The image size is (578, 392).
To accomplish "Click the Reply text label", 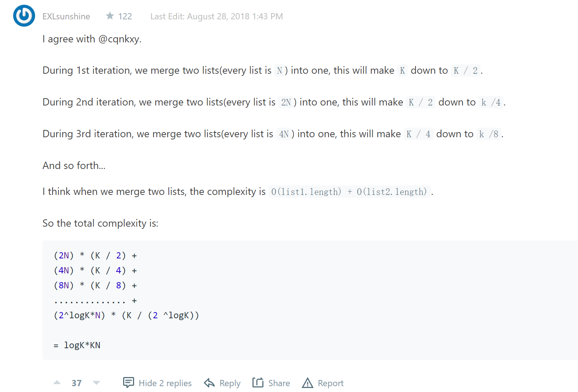I will coord(230,383).
